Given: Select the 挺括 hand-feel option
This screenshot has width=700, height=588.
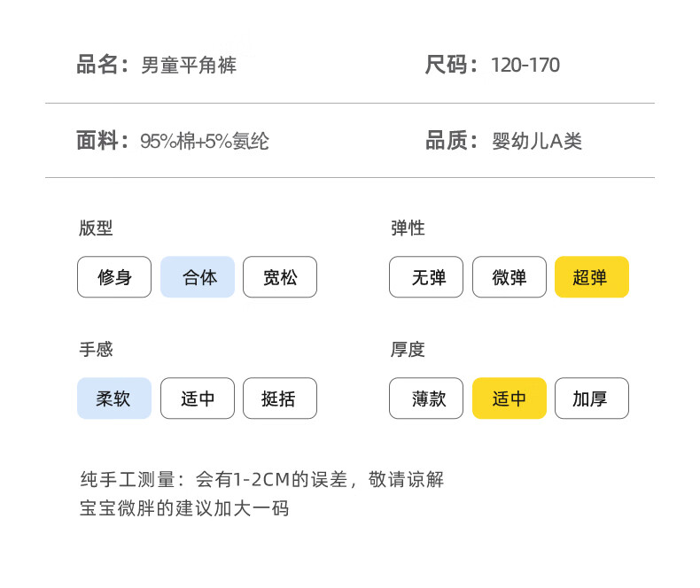Looking at the screenshot, I should pos(280,398).
